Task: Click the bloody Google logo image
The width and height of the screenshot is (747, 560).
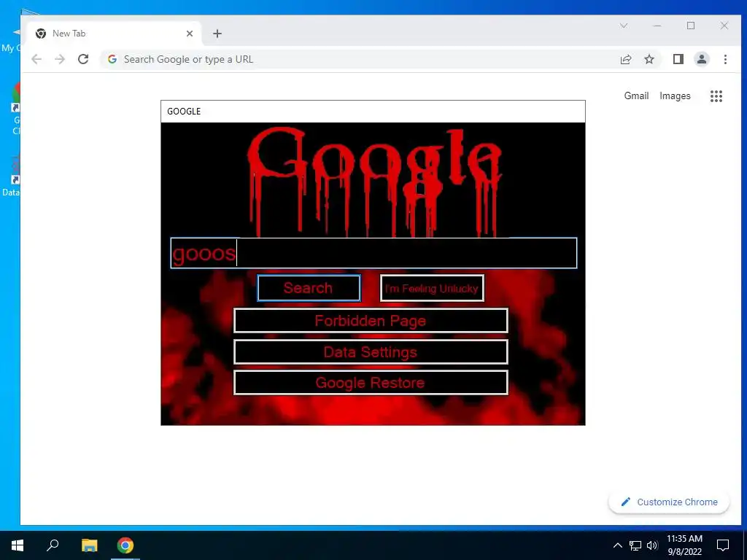Action: coord(374,181)
